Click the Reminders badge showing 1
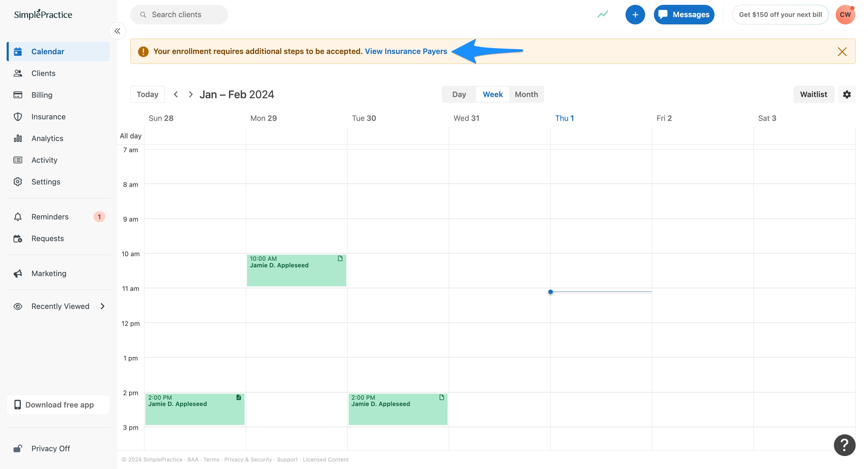The width and height of the screenshot is (868, 469). point(99,217)
